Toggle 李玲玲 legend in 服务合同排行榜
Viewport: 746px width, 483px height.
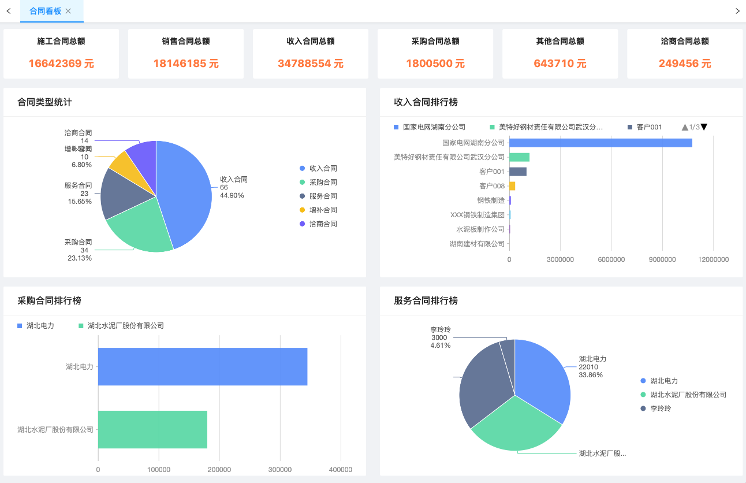(x=660, y=409)
